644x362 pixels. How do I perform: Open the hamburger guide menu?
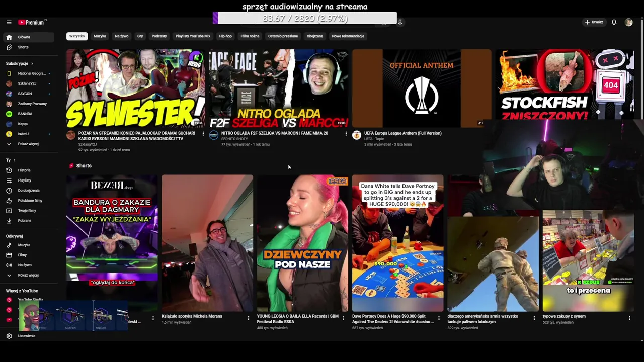pyautogui.click(x=9, y=22)
